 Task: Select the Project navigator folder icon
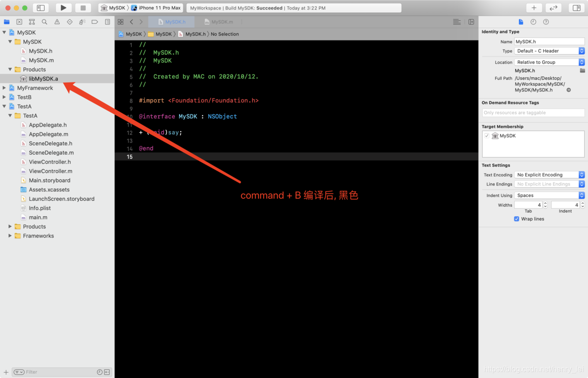pos(7,22)
